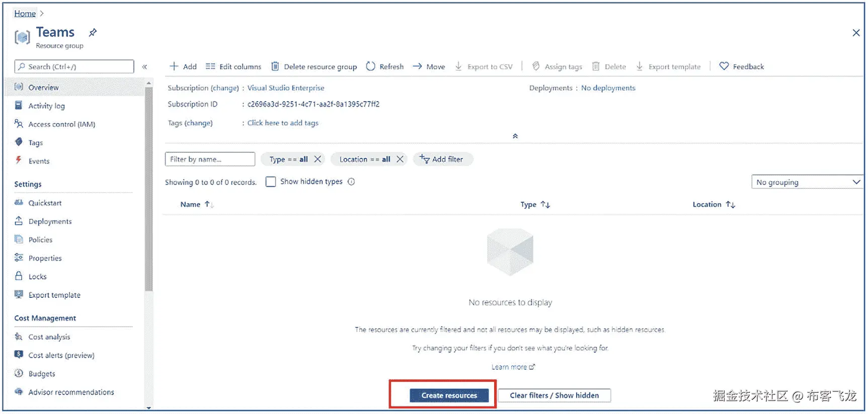
Task: Click the Home breadcrumb link
Action: coord(25,14)
